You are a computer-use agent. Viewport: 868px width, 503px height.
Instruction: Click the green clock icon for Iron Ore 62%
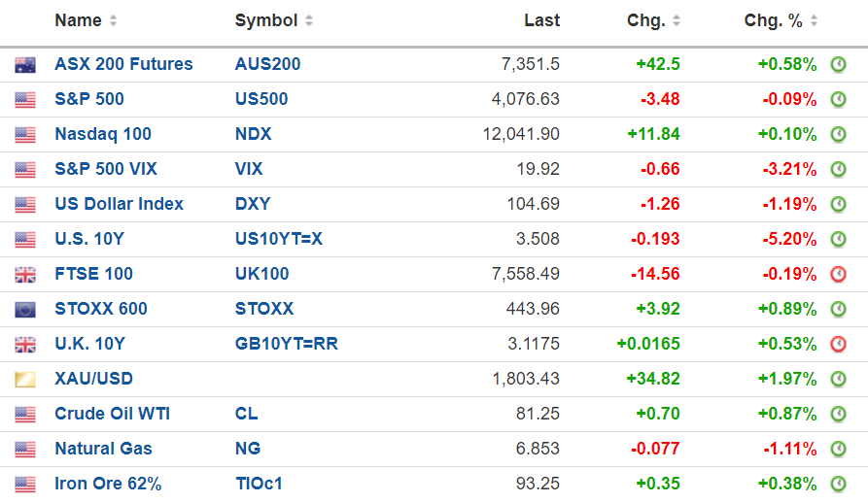point(838,485)
